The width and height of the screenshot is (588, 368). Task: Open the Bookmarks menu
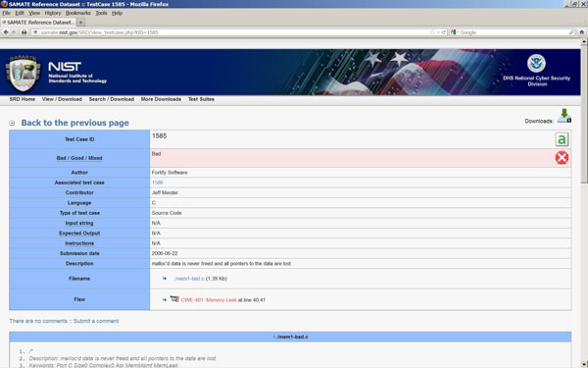[x=78, y=13]
